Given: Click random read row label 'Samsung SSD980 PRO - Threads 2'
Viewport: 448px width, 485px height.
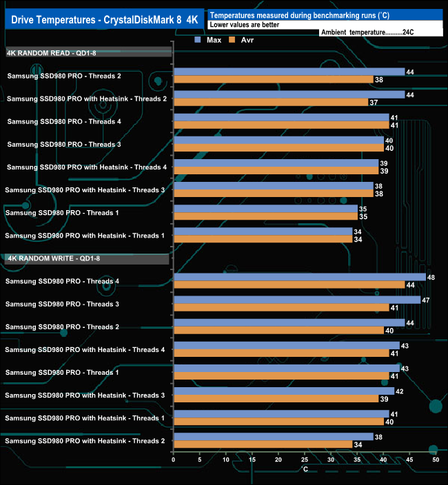Looking at the screenshot, I should pyautogui.click(x=64, y=76).
